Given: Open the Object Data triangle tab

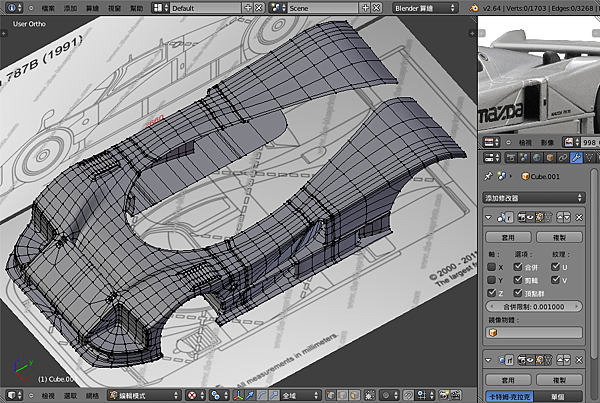Looking at the screenshot, I should [589, 157].
